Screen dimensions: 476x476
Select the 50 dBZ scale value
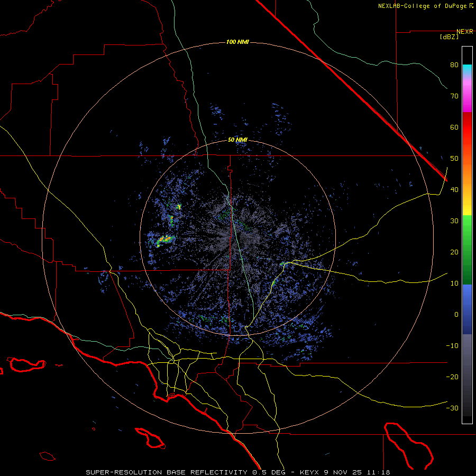coord(454,159)
